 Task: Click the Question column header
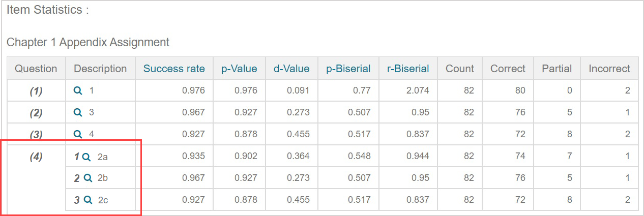(36, 69)
